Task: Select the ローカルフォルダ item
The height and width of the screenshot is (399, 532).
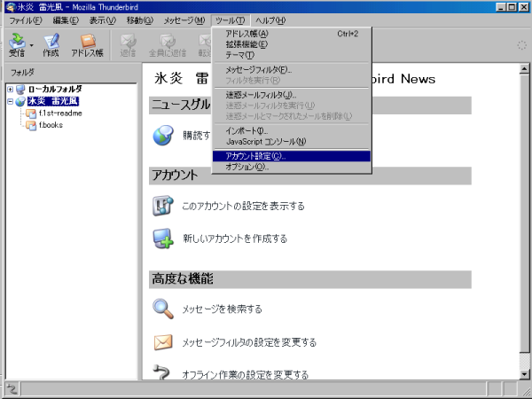Action: tap(55, 90)
